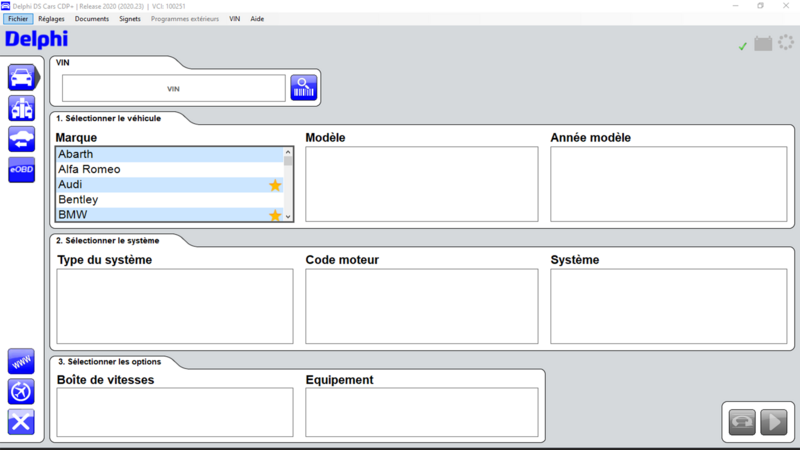
Task: Open the generic diagnostics lift icon
Action: coord(21,108)
